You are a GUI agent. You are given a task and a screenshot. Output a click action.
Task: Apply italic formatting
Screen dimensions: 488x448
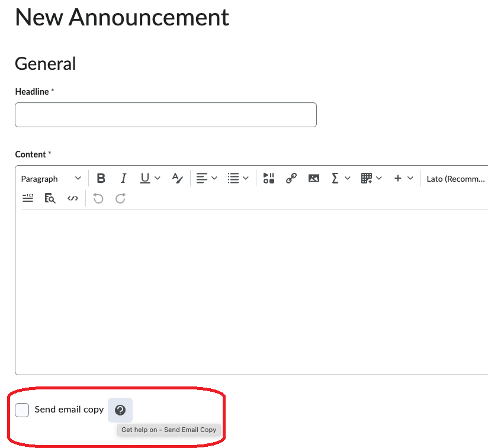coord(123,178)
